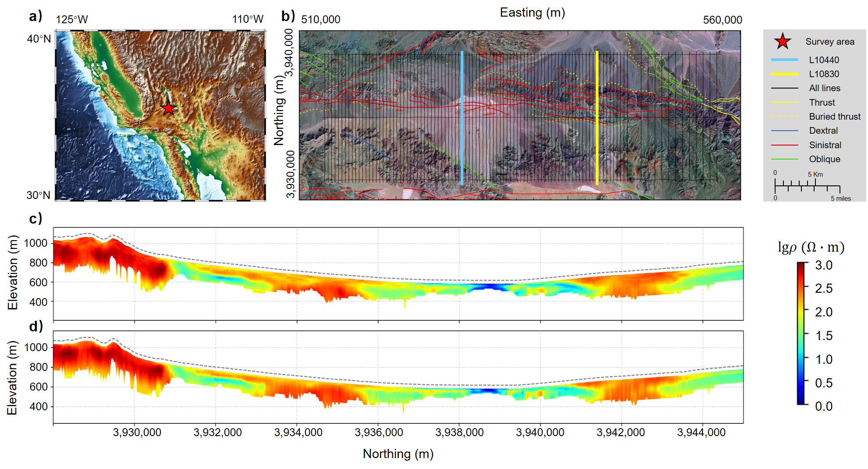Click the "125°W" longitude label
The height and width of the screenshot is (469, 868).
(72, 20)
